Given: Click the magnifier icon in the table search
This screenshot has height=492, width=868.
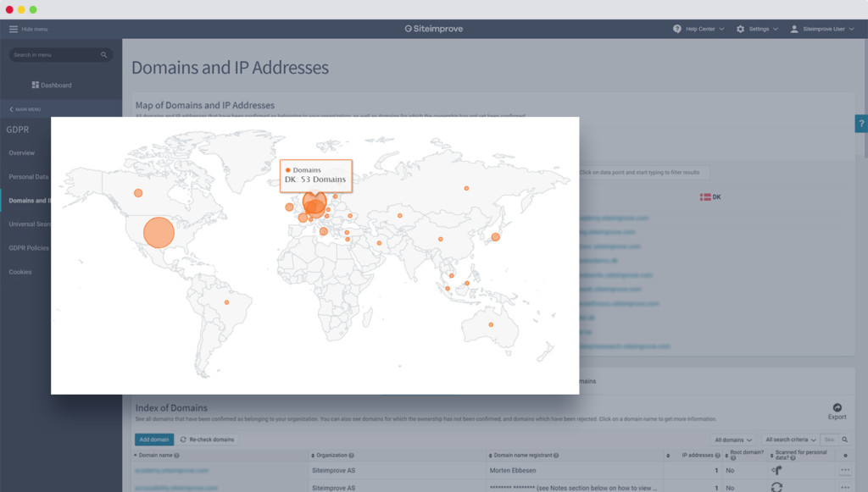Looking at the screenshot, I should click(845, 439).
